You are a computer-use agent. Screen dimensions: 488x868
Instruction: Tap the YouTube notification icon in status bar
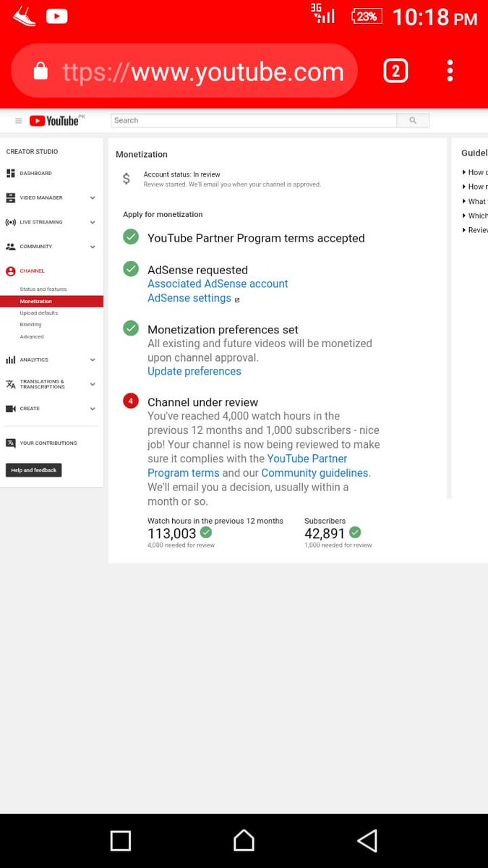[57, 16]
